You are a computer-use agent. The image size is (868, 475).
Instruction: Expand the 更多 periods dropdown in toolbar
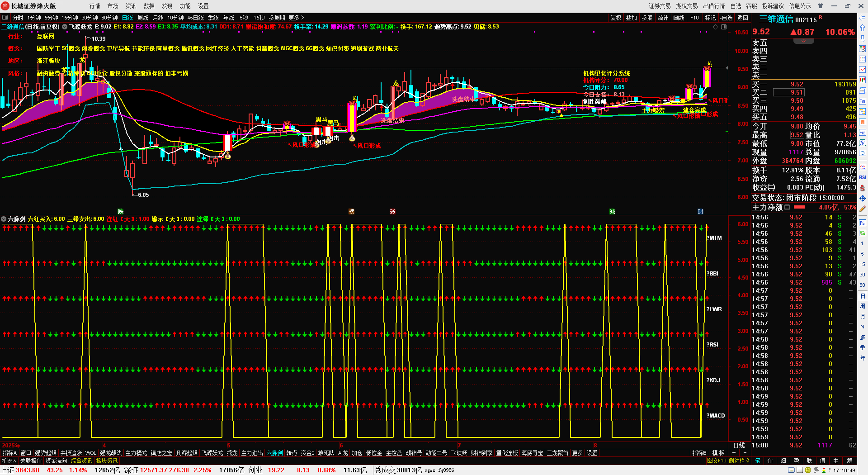coord(297,18)
